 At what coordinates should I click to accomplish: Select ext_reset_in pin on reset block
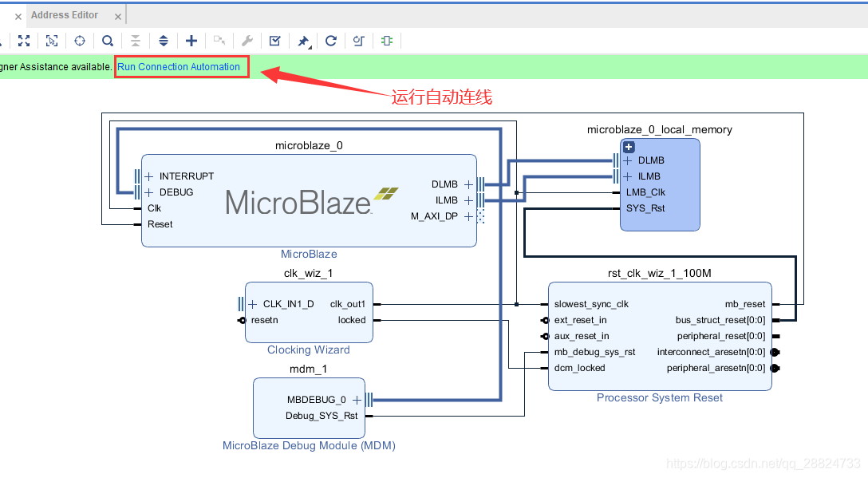point(580,320)
